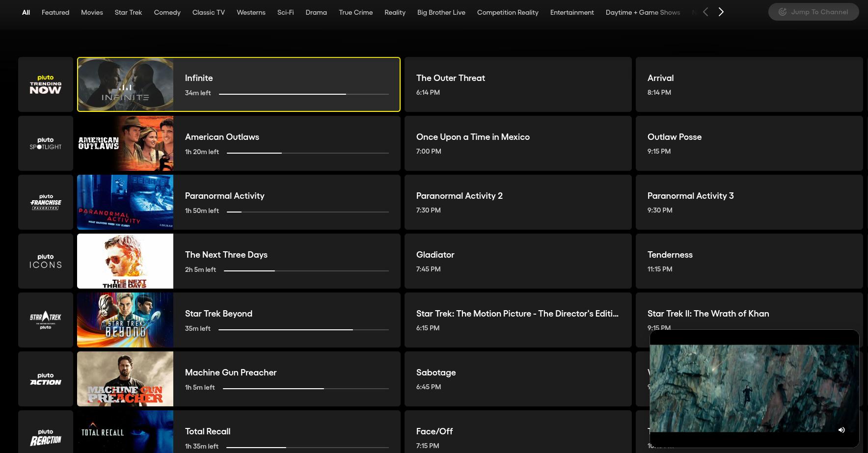Click the Infinite playback progress bar
The image size is (868, 453).
point(304,94)
